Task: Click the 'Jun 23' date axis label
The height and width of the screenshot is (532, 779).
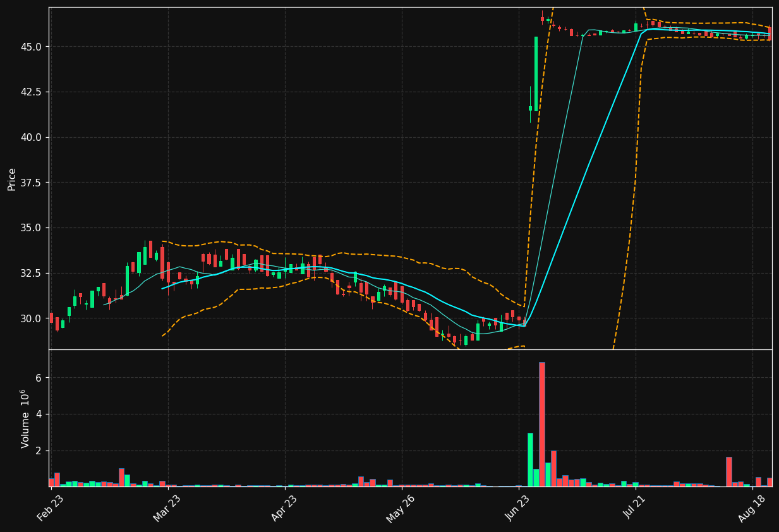Action: click(518, 507)
